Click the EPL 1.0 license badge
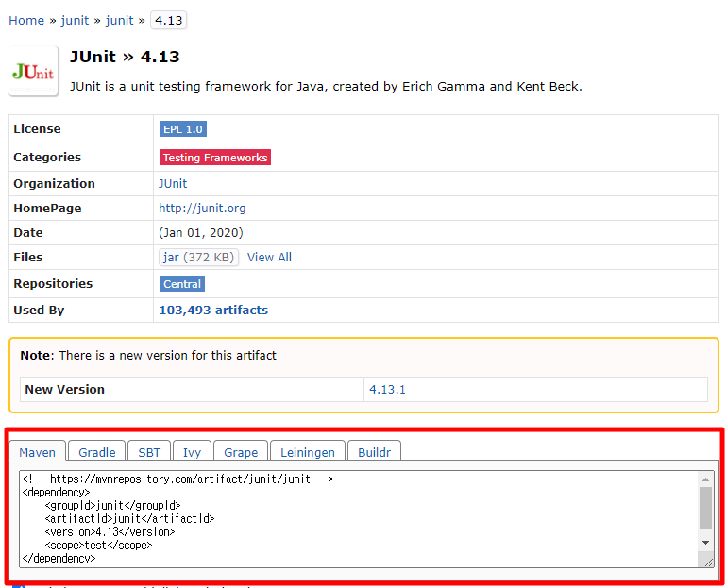 click(183, 129)
